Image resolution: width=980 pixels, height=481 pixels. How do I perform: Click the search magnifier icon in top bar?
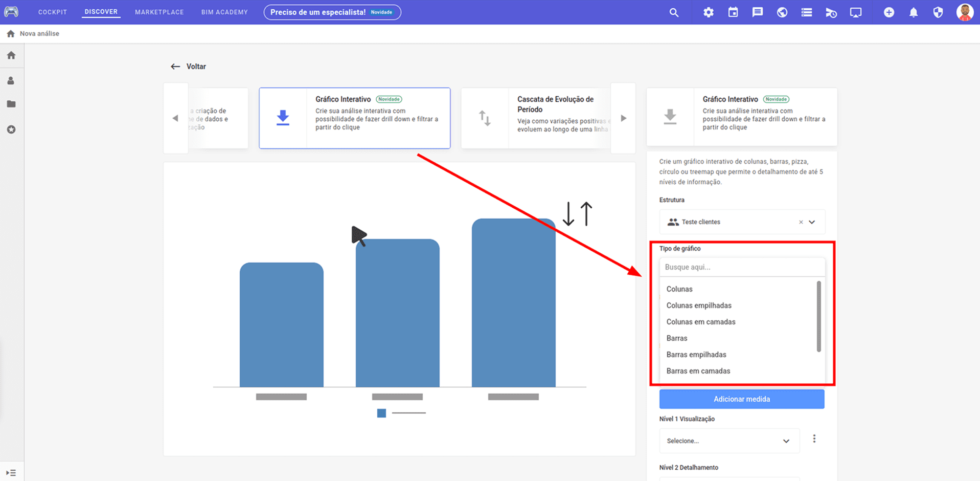[674, 12]
